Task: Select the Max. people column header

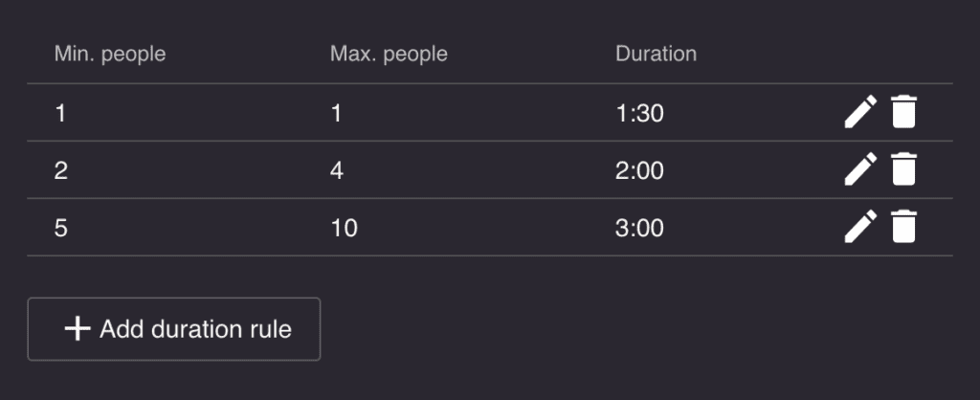Action: click(x=389, y=54)
